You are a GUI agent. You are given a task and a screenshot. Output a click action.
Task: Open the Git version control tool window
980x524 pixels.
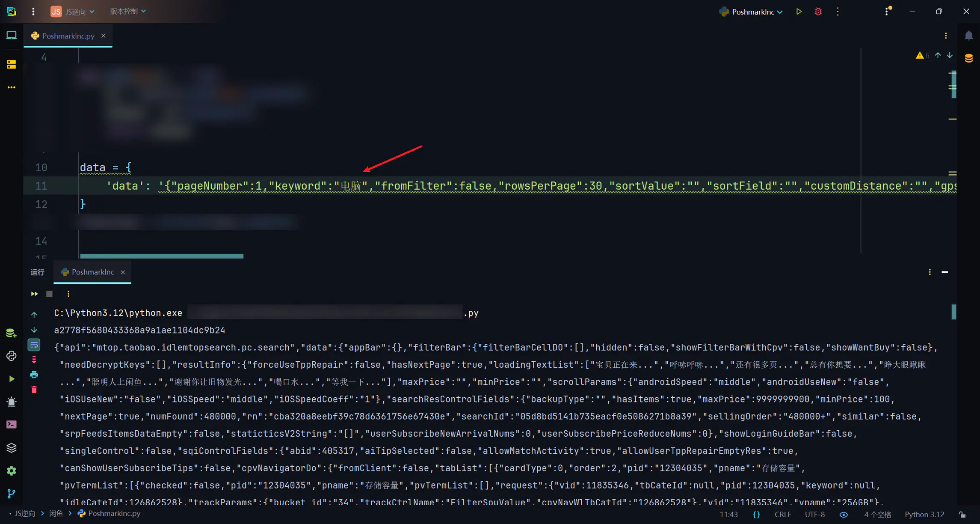tap(12, 494)
